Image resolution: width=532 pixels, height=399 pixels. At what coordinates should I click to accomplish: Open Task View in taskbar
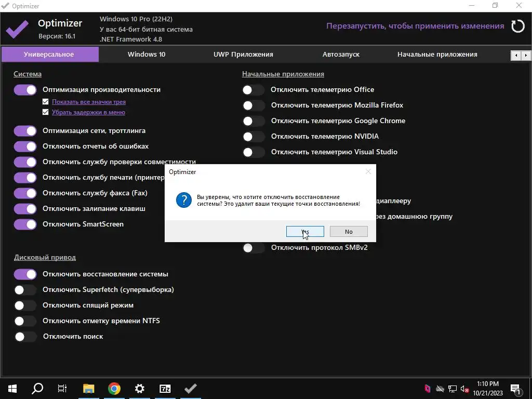[62, 389]
